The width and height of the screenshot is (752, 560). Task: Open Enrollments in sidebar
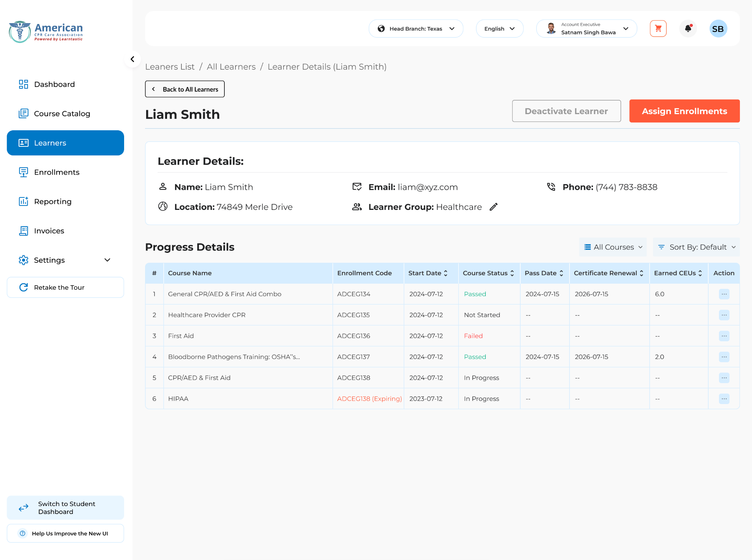coord(65,172)
